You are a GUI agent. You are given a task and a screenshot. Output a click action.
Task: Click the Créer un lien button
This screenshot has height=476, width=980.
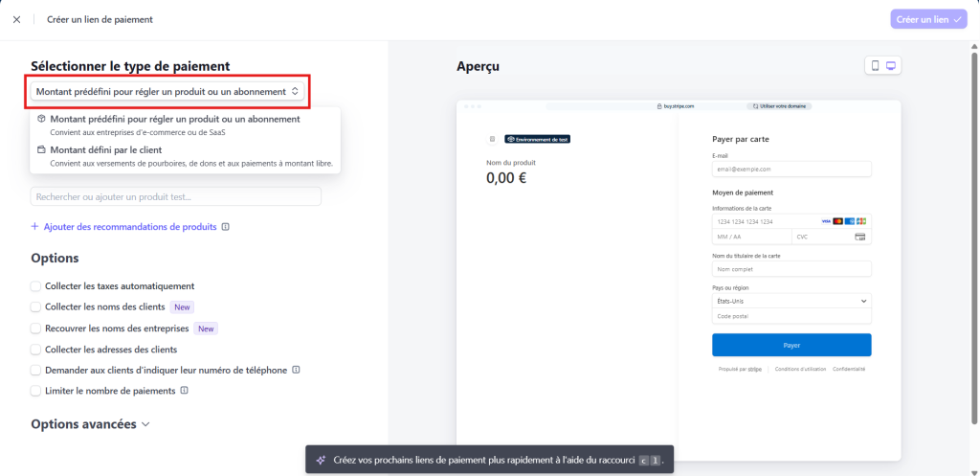[929, 19]
